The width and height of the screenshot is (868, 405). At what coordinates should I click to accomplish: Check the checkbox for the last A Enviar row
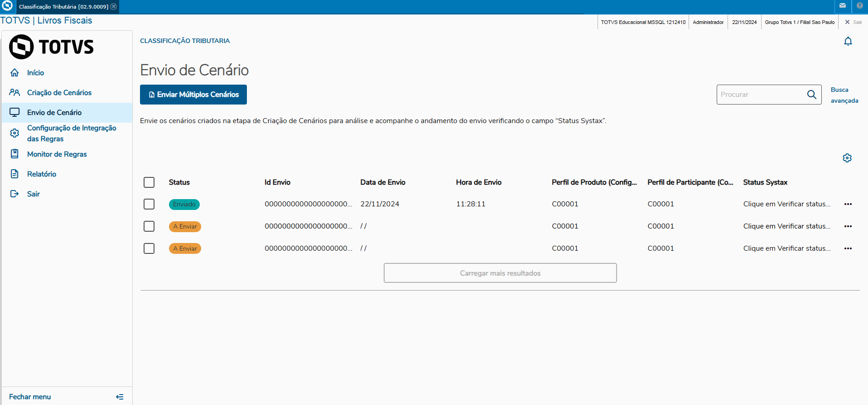pos(149,248)
